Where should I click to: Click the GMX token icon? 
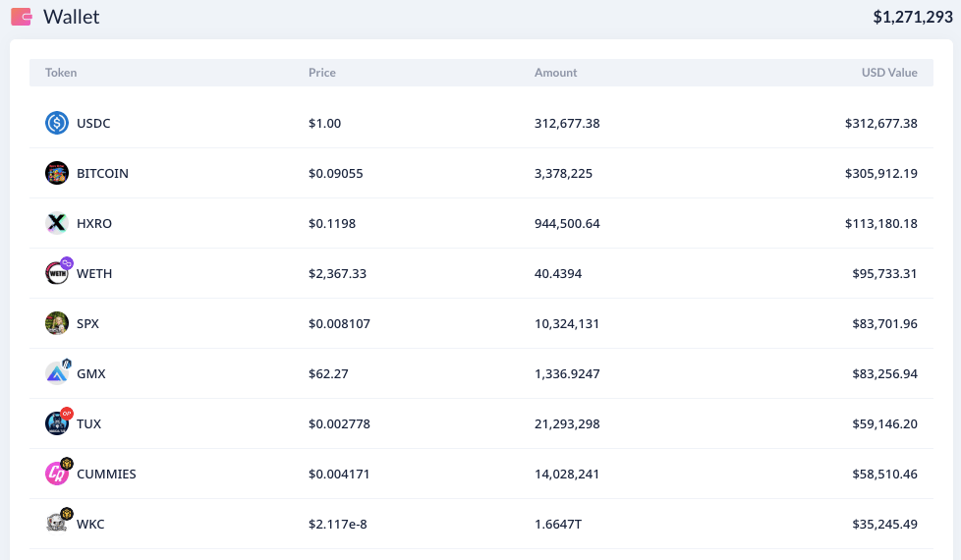(58, 372)
